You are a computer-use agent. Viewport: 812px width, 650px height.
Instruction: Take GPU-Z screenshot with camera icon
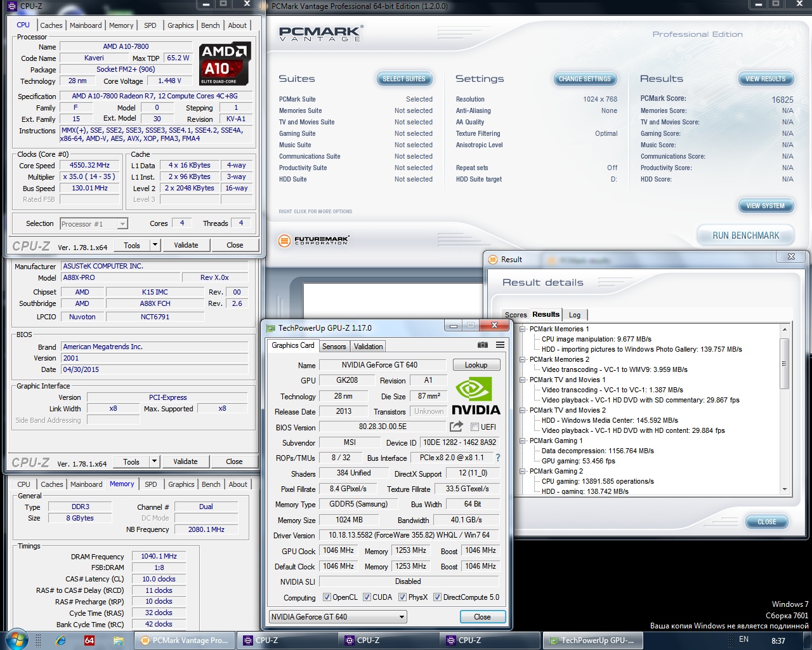pyautogui.click(x=483, y=345)
